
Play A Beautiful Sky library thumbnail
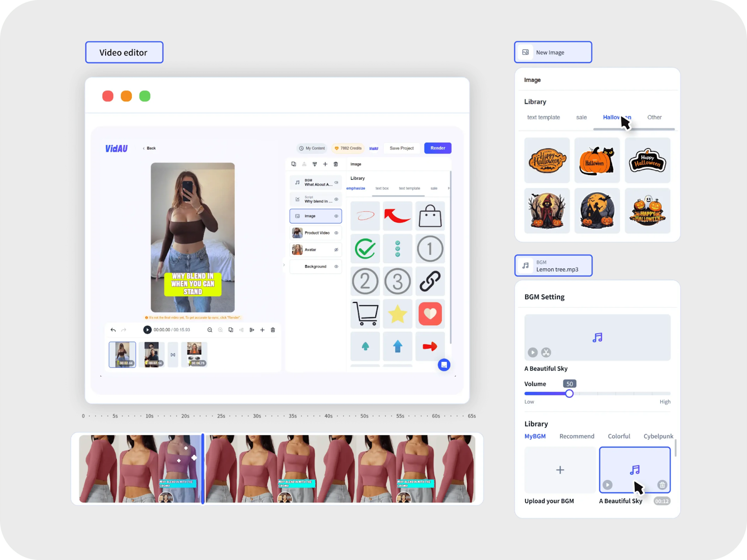coord(607,485)
